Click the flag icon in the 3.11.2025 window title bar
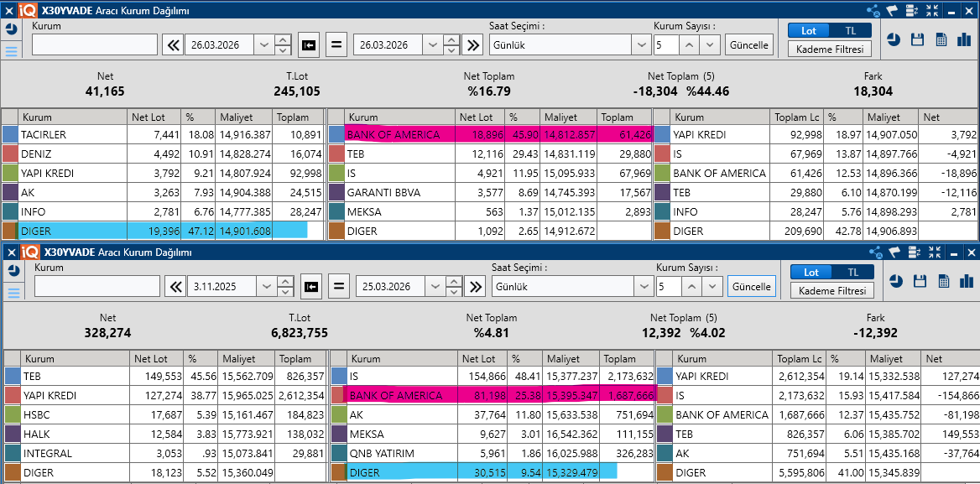980x484 pixels. click(x=895, y=252)
